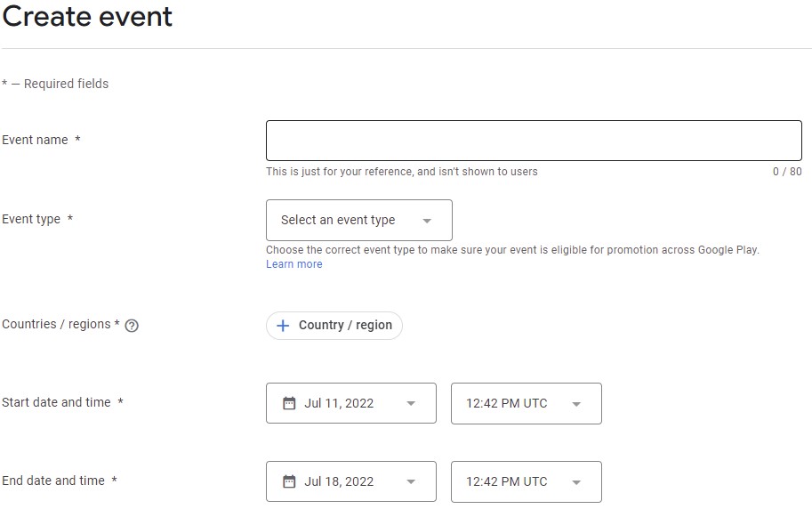The height and width of the screenshot is (517, 812).
Task: Open the help icon beside Countries / regions
Action: (131, 326)
